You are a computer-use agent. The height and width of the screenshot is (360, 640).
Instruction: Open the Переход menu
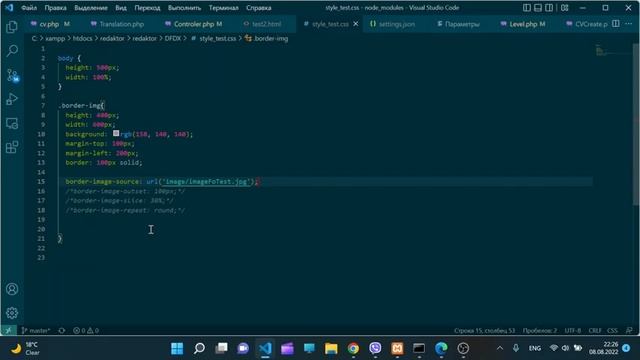(x=147, y=8)
